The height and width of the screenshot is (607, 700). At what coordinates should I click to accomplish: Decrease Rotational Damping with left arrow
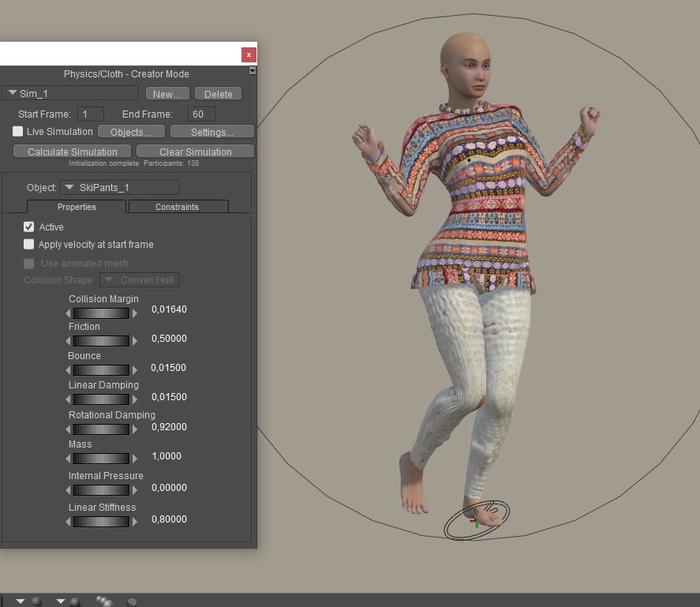point(69,429)
